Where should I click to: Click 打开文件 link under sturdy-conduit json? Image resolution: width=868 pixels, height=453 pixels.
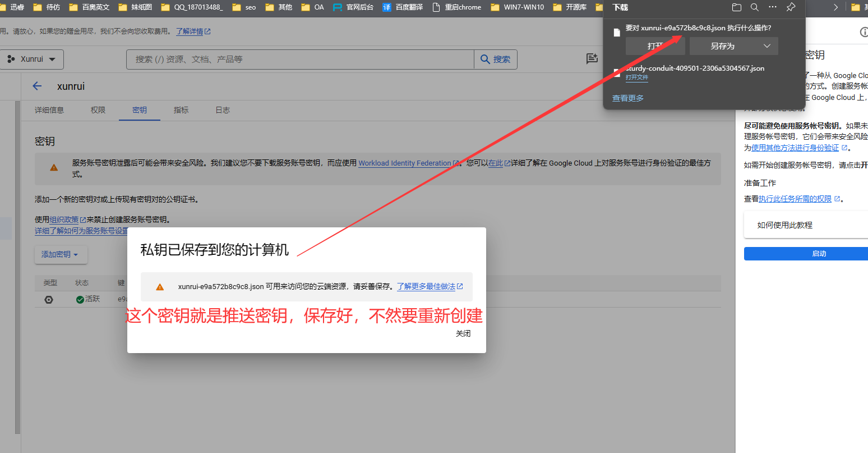tap(636, 77)
